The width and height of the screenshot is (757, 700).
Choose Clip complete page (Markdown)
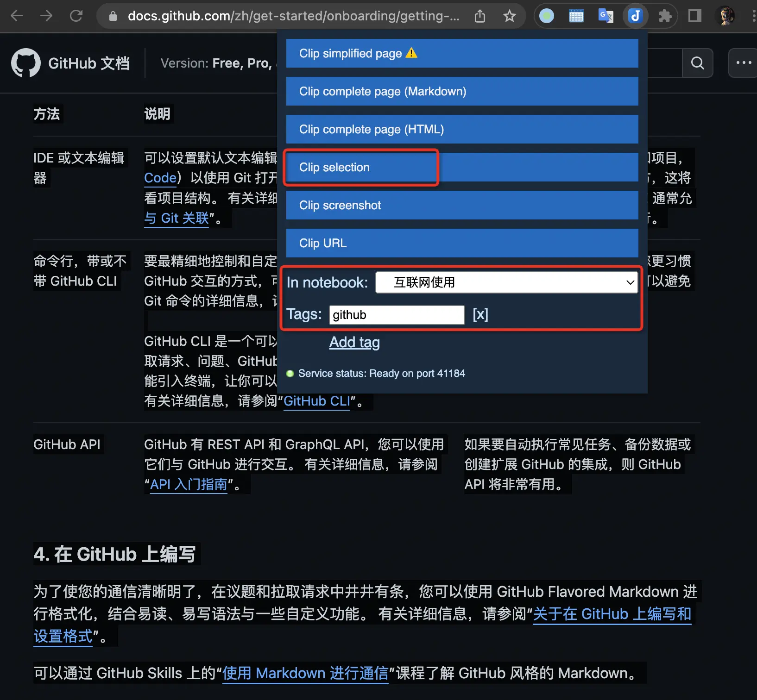click(462, 91)
